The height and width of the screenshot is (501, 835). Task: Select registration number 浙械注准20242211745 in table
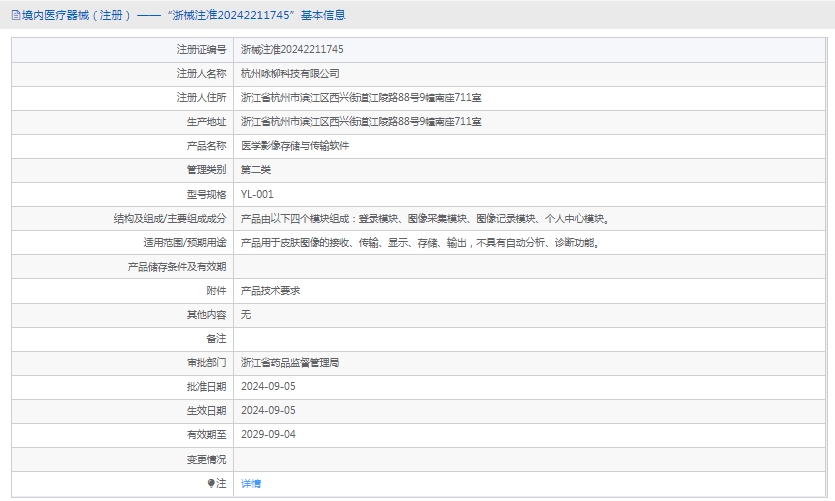[x=292, y=49]
